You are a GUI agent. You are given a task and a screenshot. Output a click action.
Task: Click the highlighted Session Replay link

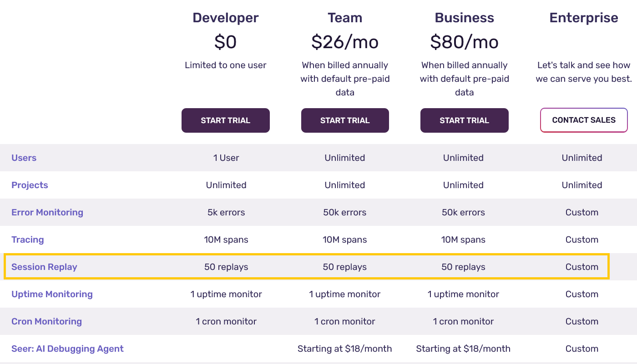pos(44,267)
